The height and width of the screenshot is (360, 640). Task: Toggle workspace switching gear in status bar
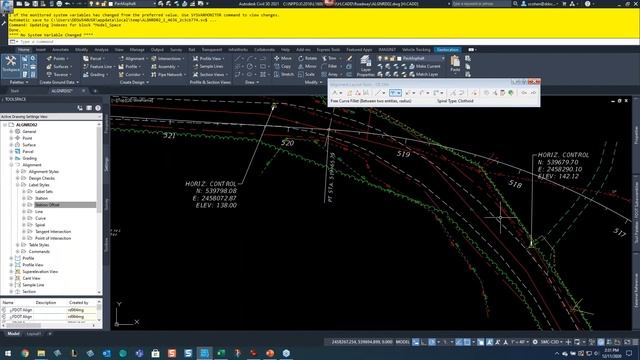coord(535,342)
